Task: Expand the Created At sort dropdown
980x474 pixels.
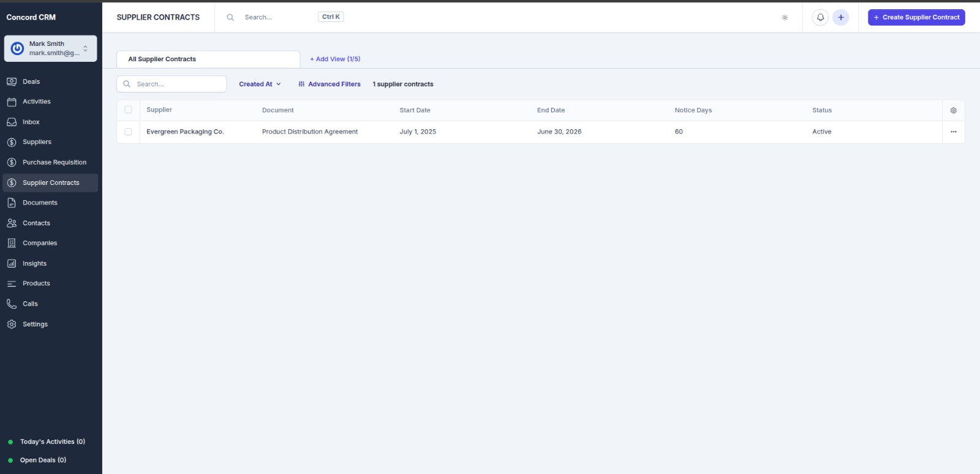Action: click(260, 84)
